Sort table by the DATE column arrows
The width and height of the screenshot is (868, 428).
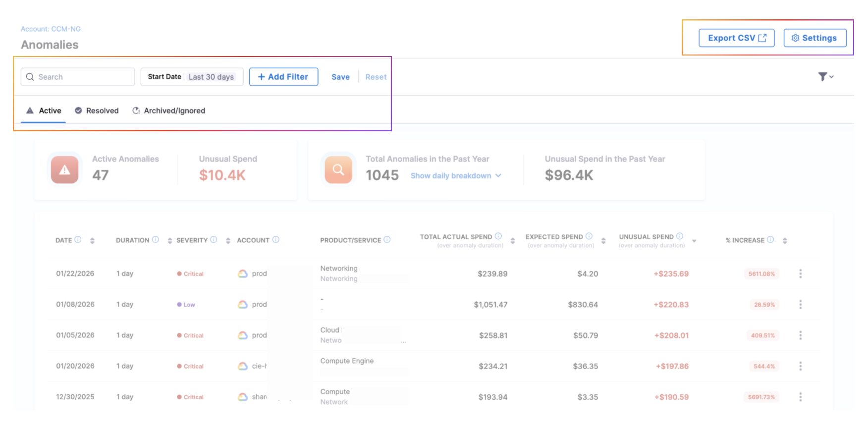click(x=92, y=241)
